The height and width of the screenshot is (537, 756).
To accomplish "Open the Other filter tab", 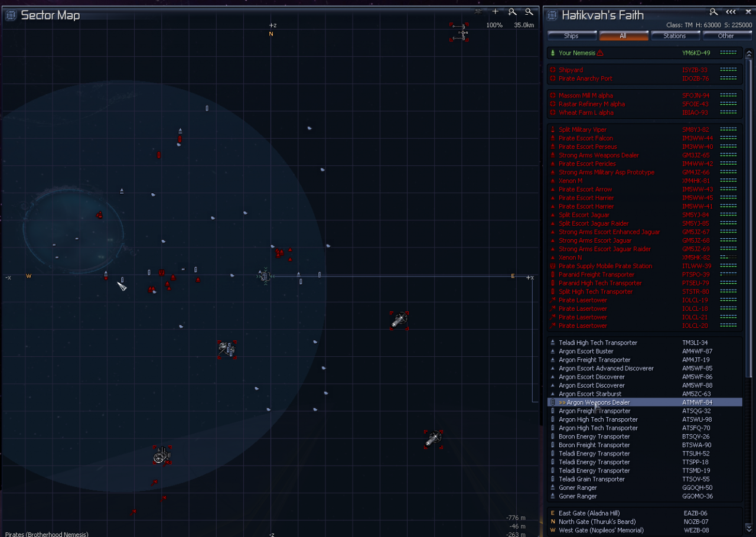I will (x=726, y=36).
